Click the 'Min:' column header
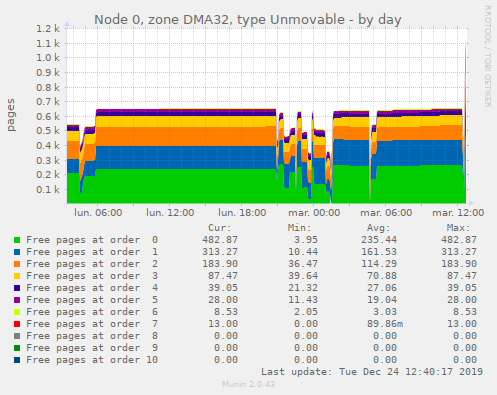The image size is (497, 395). [299, 228]
